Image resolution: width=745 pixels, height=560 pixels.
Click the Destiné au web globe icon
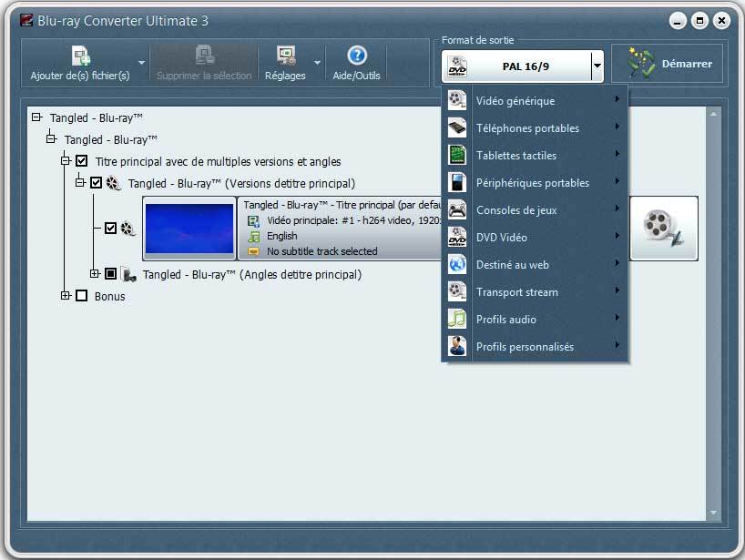click(x=457, y=264)
